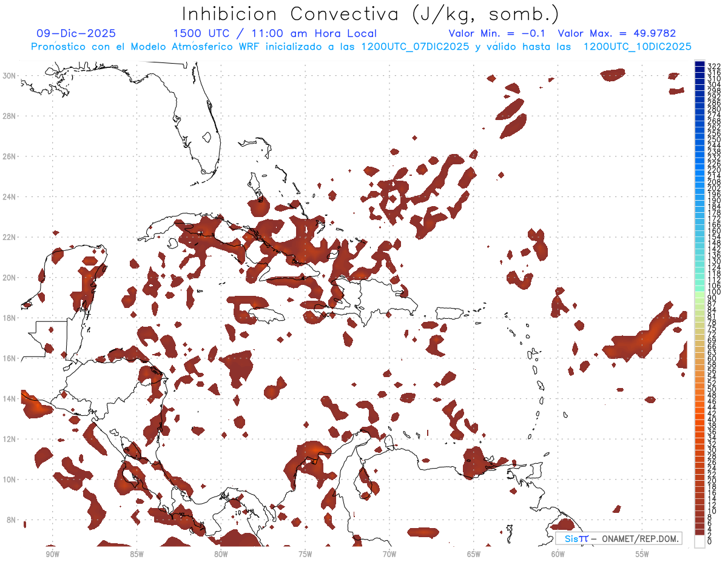The image size is (728, 562).
Task: Click the '100' value on the color scale
Action: pos(714,292)
